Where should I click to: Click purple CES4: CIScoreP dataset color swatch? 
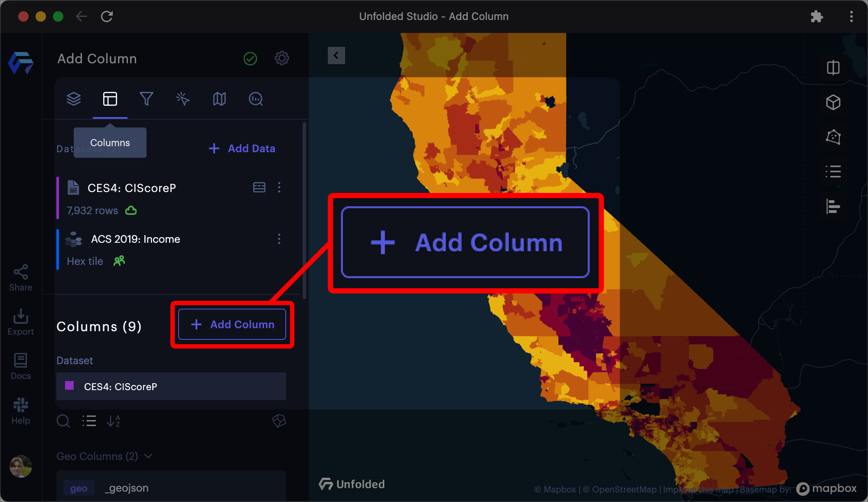click(x=69, y=386)
